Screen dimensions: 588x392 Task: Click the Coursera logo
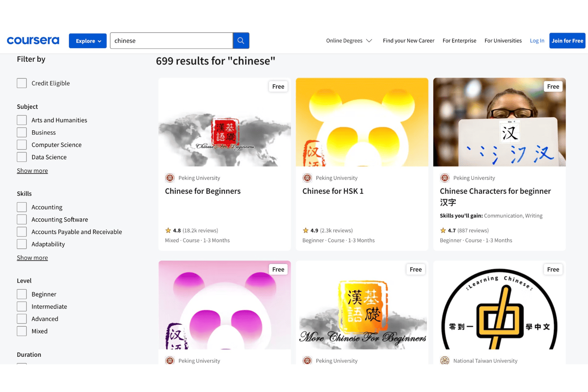(x=33, y=41)
